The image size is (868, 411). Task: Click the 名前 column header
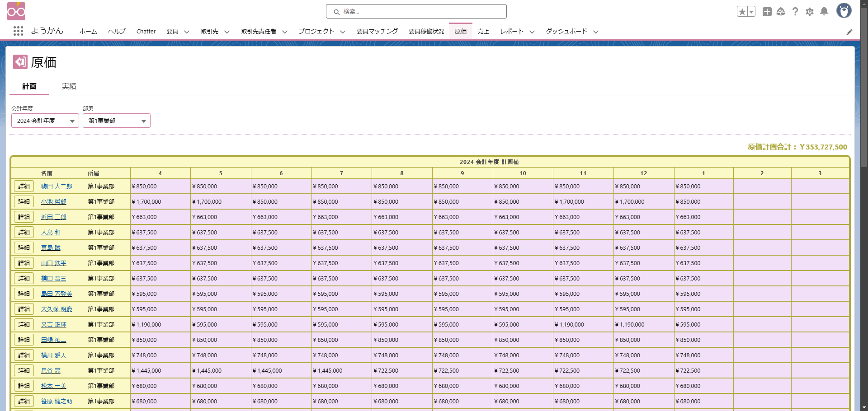(47, 173)
